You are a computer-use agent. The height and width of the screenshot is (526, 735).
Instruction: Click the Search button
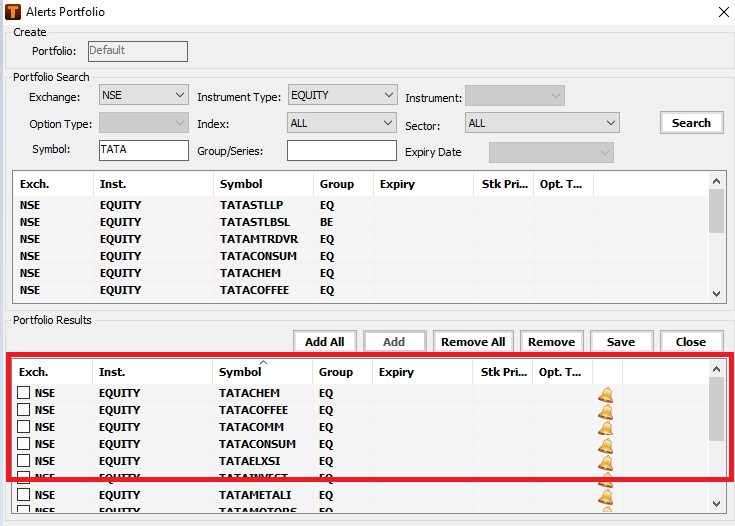pos(691,123)
